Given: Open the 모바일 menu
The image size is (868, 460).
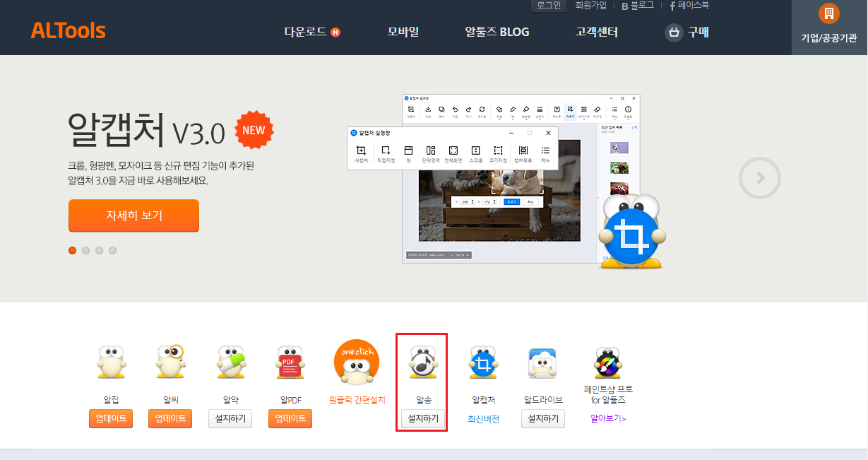Looking at the screenshot, I should click(x=403, y=32).
